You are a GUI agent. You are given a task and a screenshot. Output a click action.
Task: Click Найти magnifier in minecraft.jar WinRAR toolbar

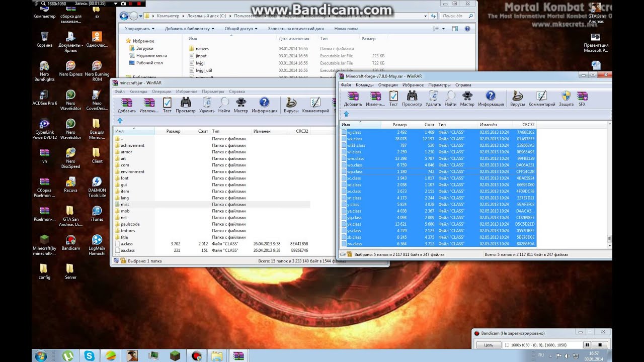point(224,105)
